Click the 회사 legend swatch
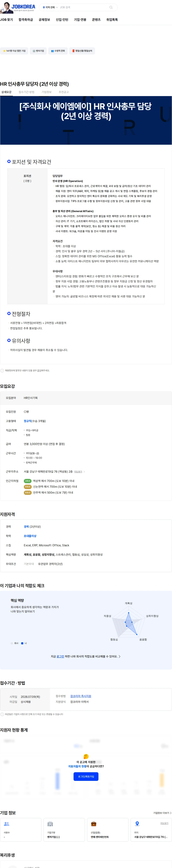 (12, 643)
